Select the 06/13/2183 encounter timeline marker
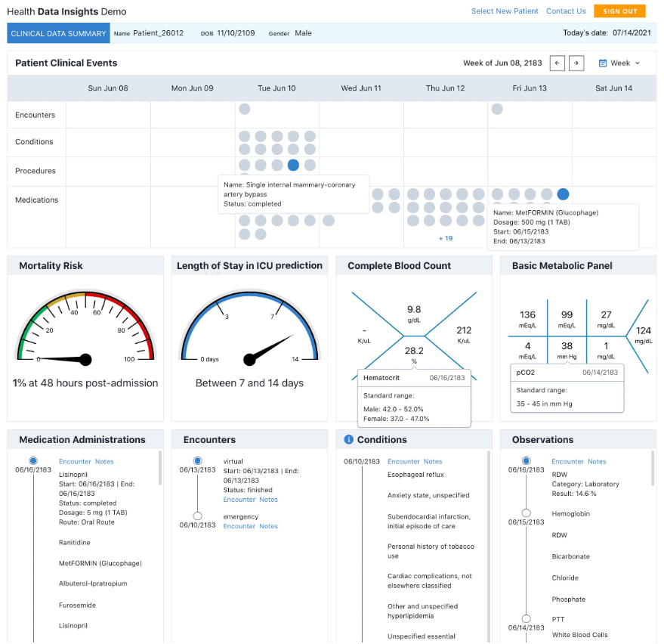Image resolution: width=664 pixels, height=644 pixels. point(197,460)
